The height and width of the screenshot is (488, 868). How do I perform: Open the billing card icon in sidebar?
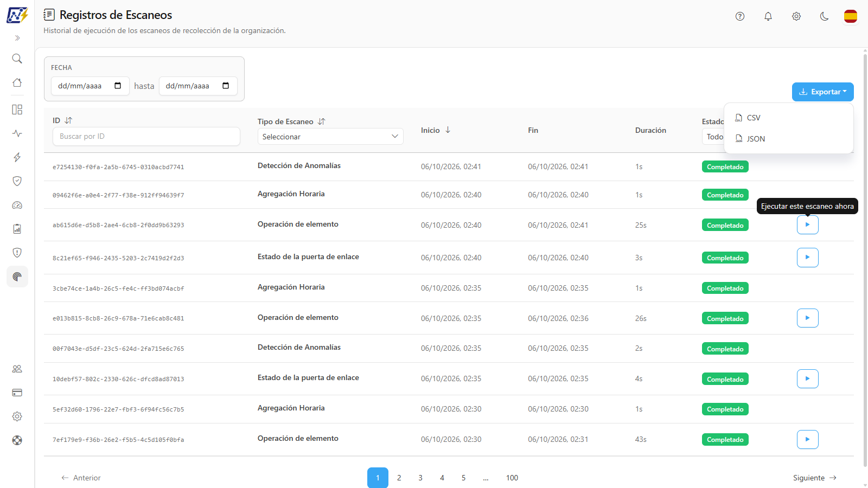pyautogui.click(x=17, y=393)
